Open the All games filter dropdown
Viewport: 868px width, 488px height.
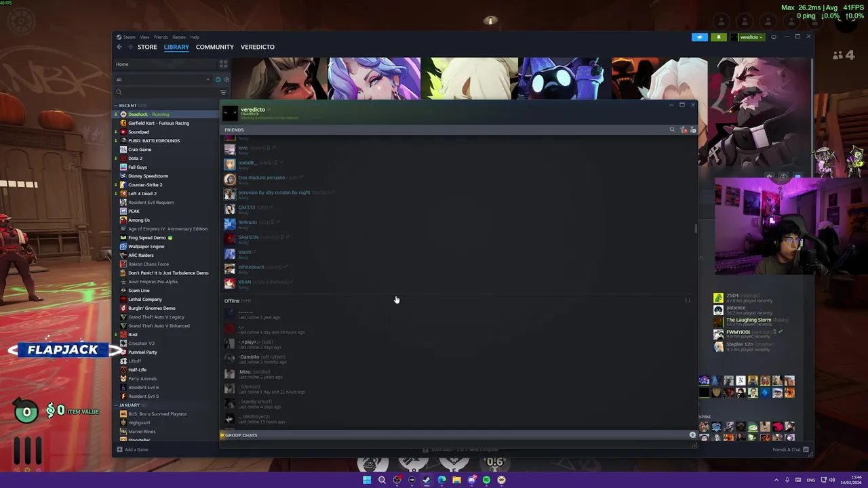click(163, 79)
